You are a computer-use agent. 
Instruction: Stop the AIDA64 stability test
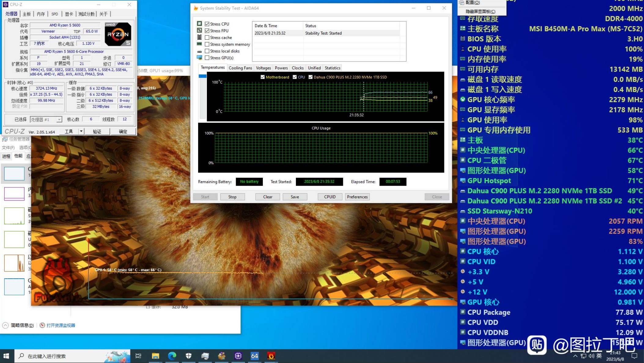point(232,197)
